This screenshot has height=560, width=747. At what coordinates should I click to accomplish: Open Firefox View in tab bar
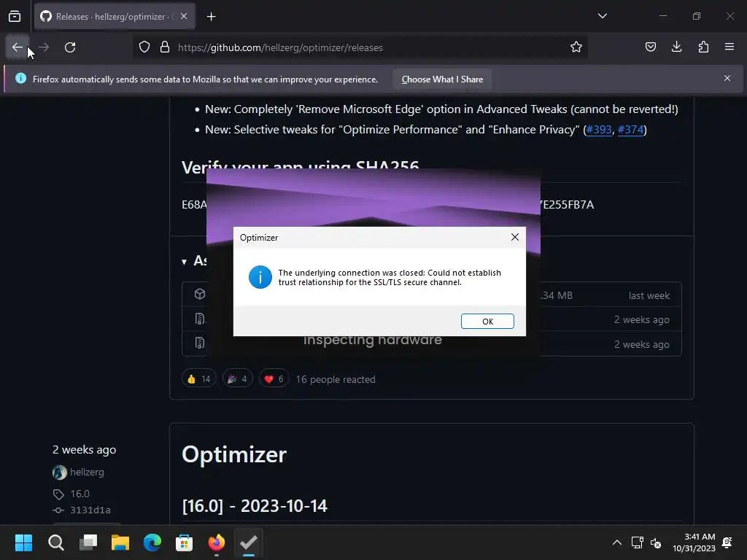pyautogui.click(x=15, y=17)
